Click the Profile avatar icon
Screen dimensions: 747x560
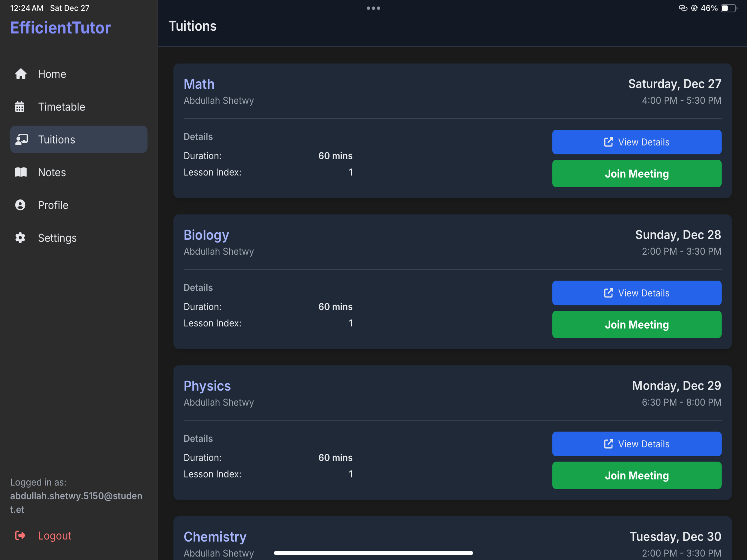[20, 205]
